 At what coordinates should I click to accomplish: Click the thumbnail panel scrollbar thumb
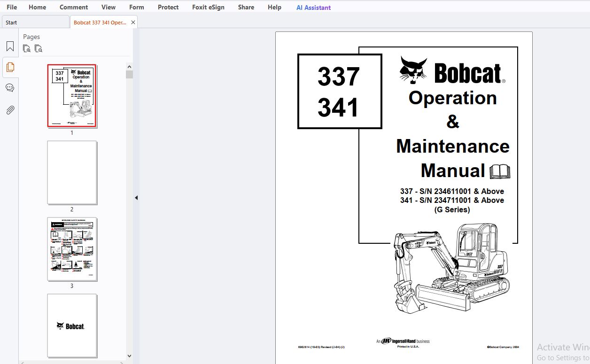(129, 74)
